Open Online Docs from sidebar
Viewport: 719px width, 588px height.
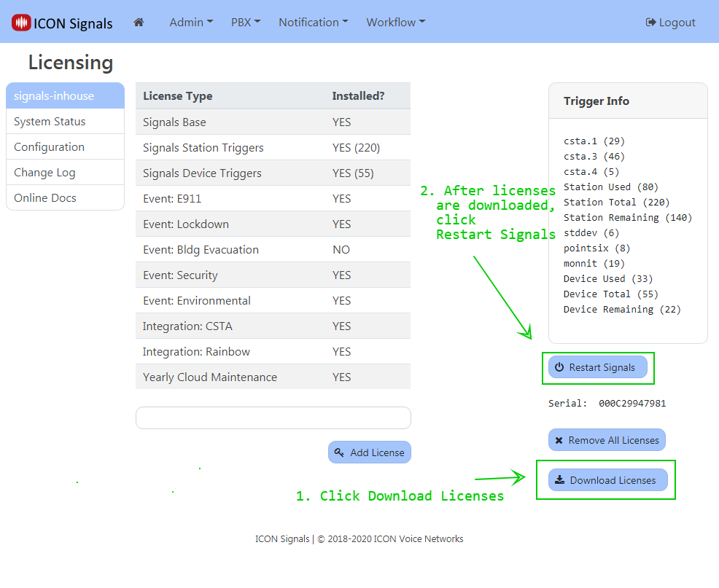[65, 198]
